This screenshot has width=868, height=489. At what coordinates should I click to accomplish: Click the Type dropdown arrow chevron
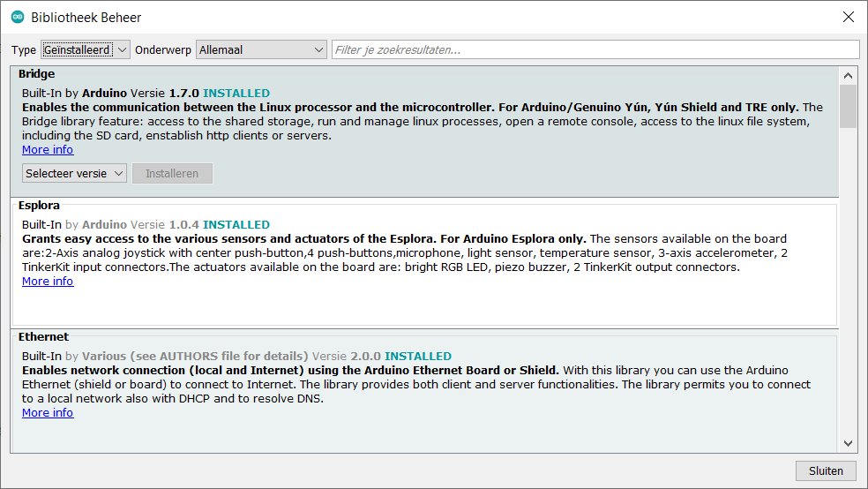[x=123, y=49]
